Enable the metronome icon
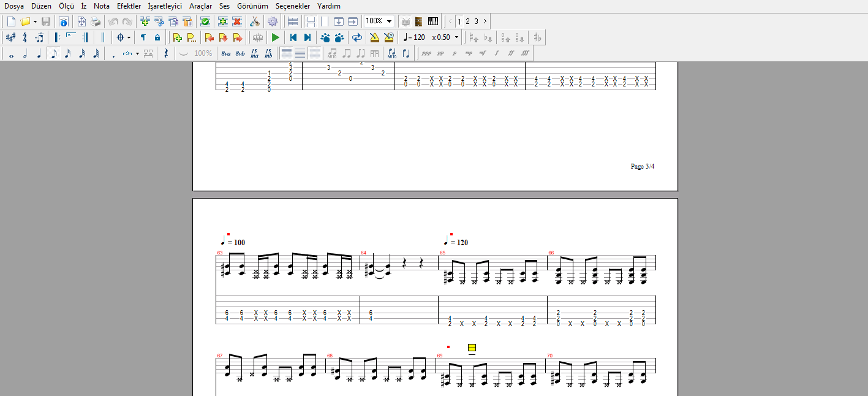 point(374,37)
